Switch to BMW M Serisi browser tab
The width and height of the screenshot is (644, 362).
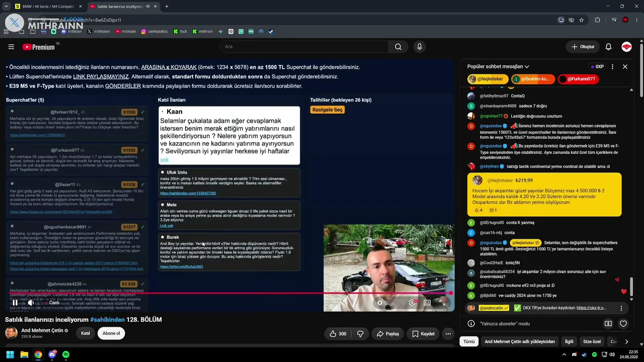click(48, 7)
